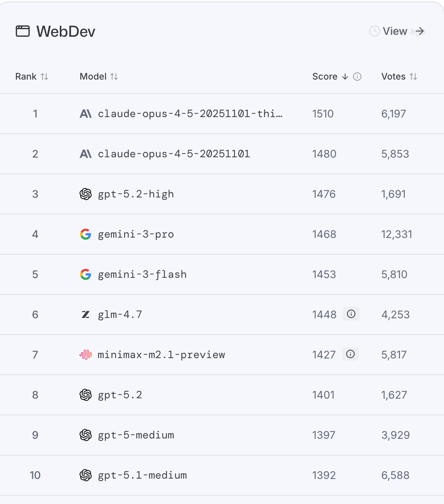444x504 pixels.
Task: Click the MiniMax waveform icon beside minimax-m2.1-preview
Action: (x=86, y=355)
